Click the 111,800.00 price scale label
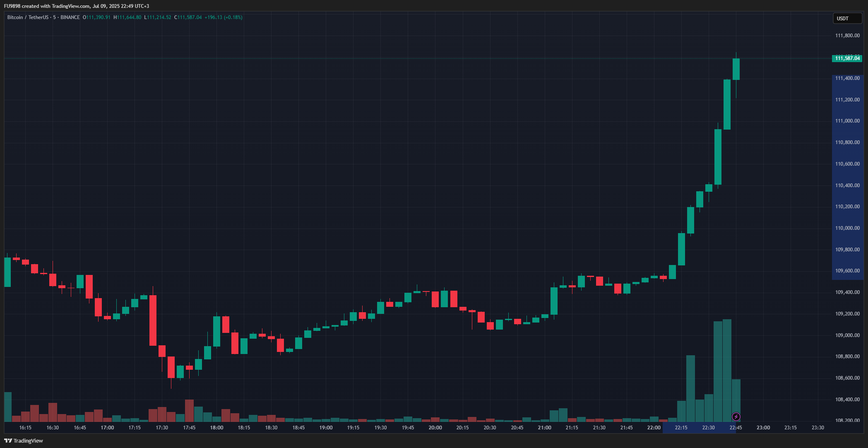 [x=847, y=36]
